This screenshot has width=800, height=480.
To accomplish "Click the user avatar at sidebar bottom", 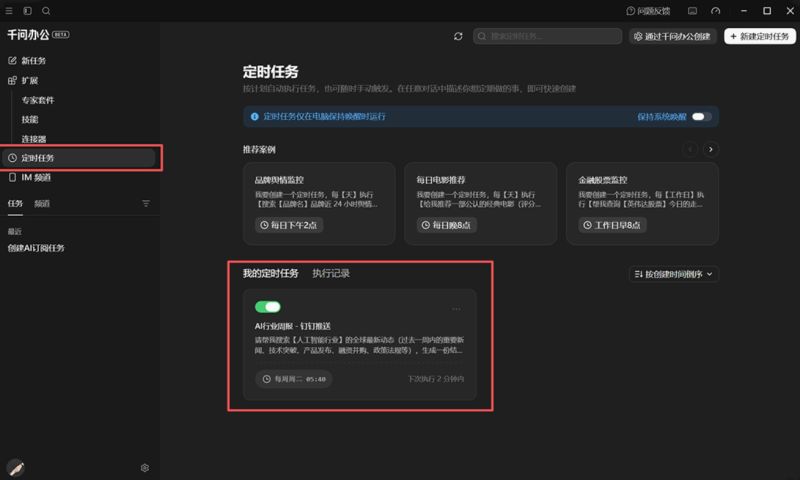I will click(16, 467).
